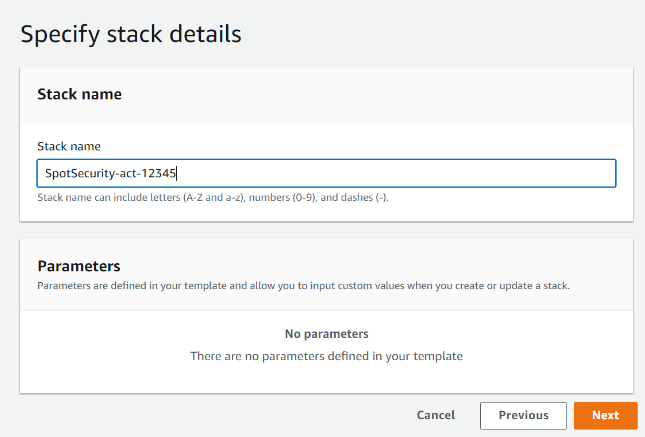
Task: Click the SpotSecurity-act-12345 text in the field
Action: (x=110, y=173)
